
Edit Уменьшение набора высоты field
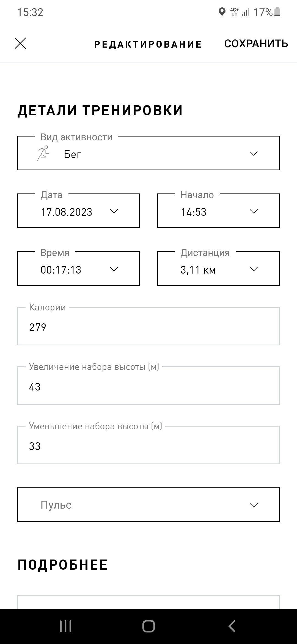point(148,445)
